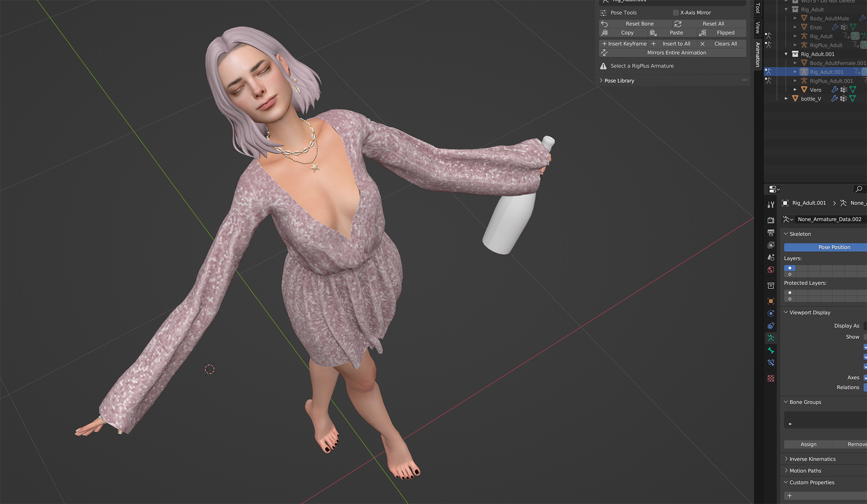Toggle the Relations display option
The height and width of the screenshot is (504, 867).
click(x=865, y=388)
